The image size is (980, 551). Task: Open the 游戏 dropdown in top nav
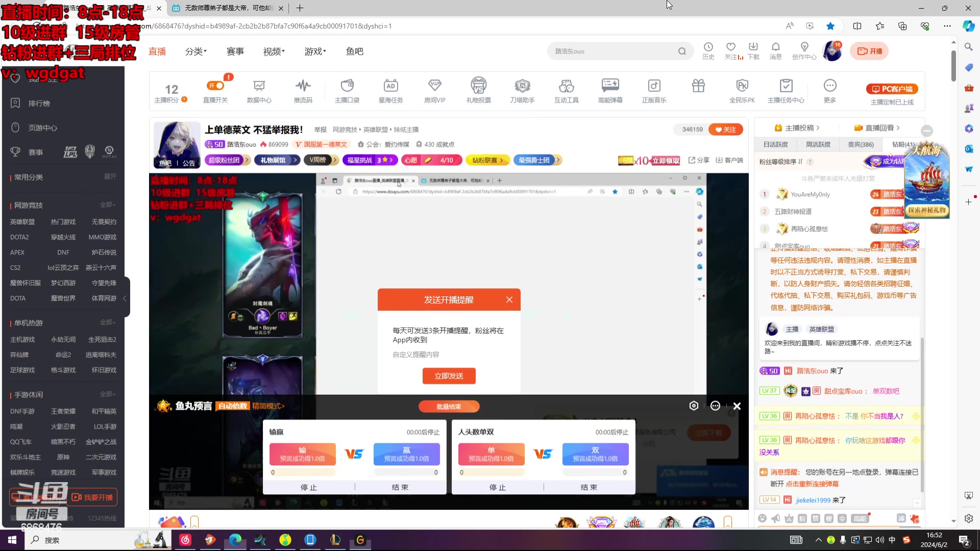point(315,52)
